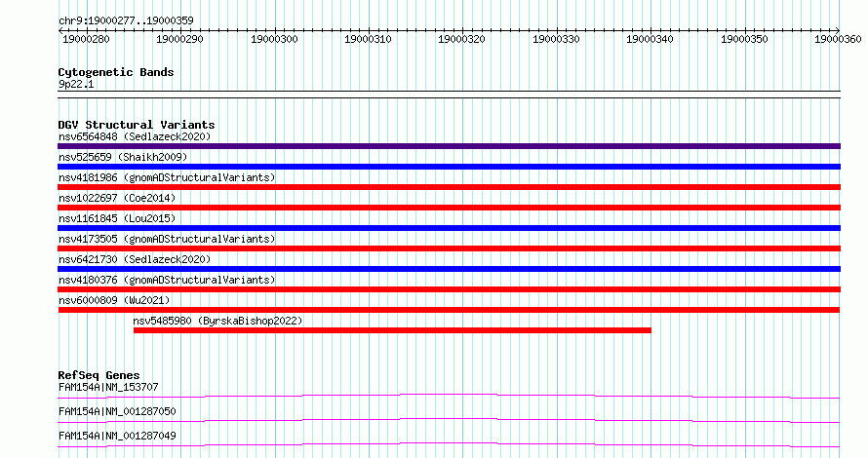Click the black 9p22.1 cytogenetic band line
The image size is (868, 458).
(x=449, y=95)
